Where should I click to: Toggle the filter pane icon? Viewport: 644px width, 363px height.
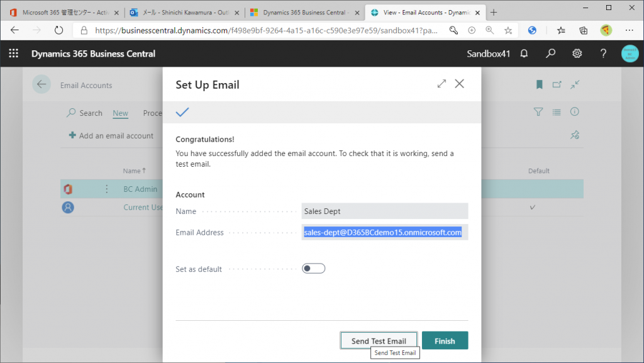(x=538, y=112)
